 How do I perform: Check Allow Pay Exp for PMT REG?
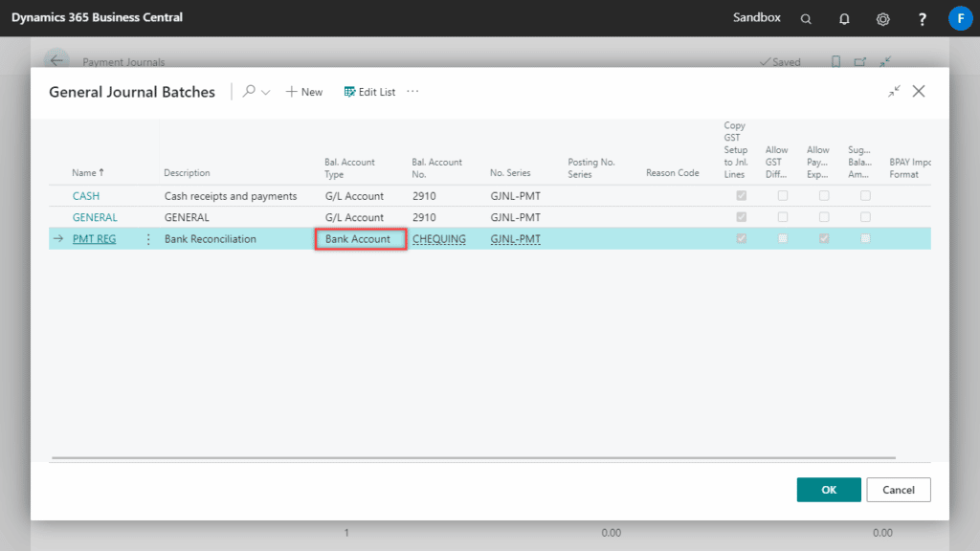pyautogui.click(x=824, y=238)
